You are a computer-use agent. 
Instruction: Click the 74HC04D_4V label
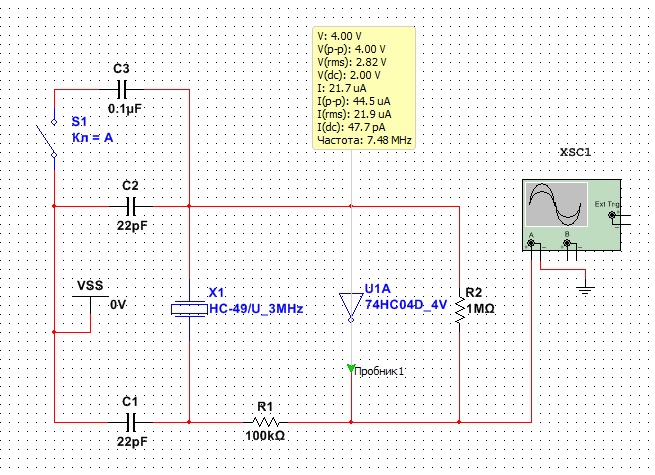[x=406, y=305]
